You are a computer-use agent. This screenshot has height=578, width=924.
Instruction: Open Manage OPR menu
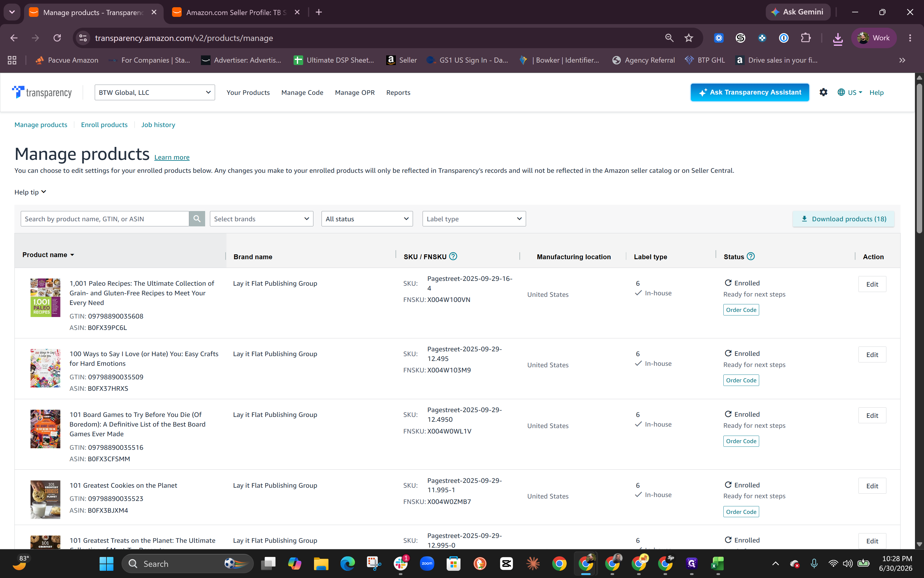[355, 92]
